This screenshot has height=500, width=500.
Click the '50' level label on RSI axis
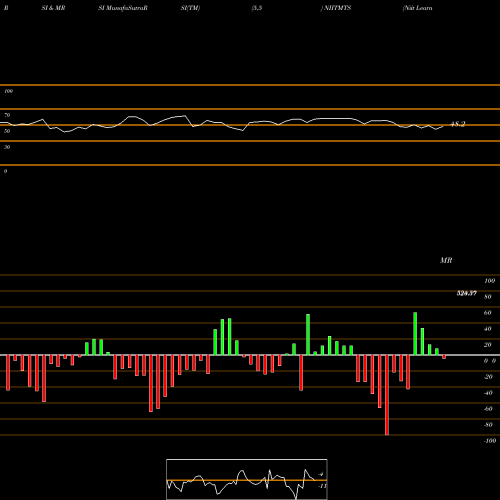click(7, 131)
